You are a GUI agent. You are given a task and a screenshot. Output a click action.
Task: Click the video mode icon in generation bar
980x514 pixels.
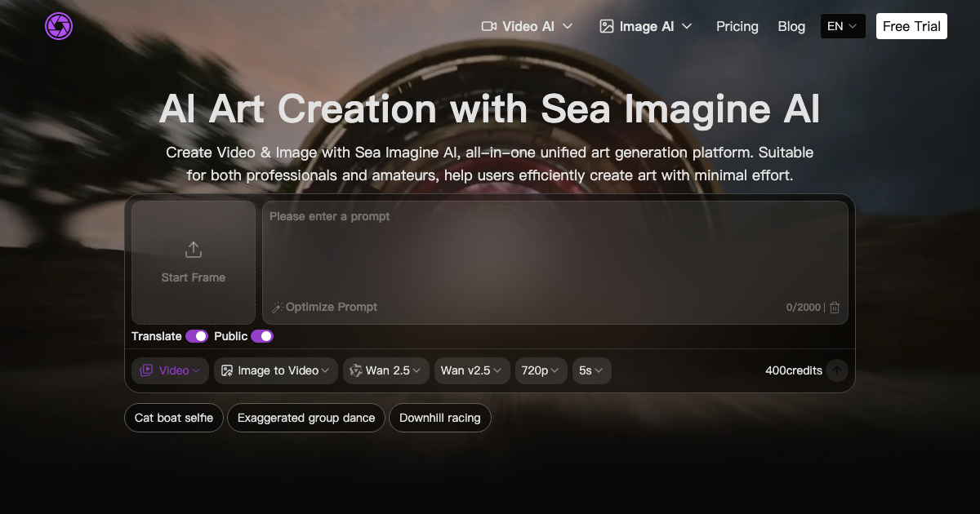(145, 370)
